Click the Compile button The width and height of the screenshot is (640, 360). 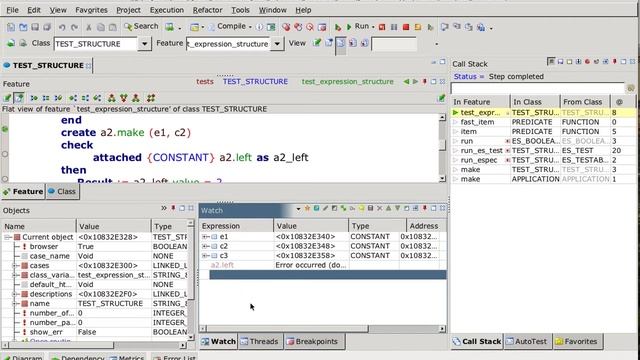pos(227,27)
